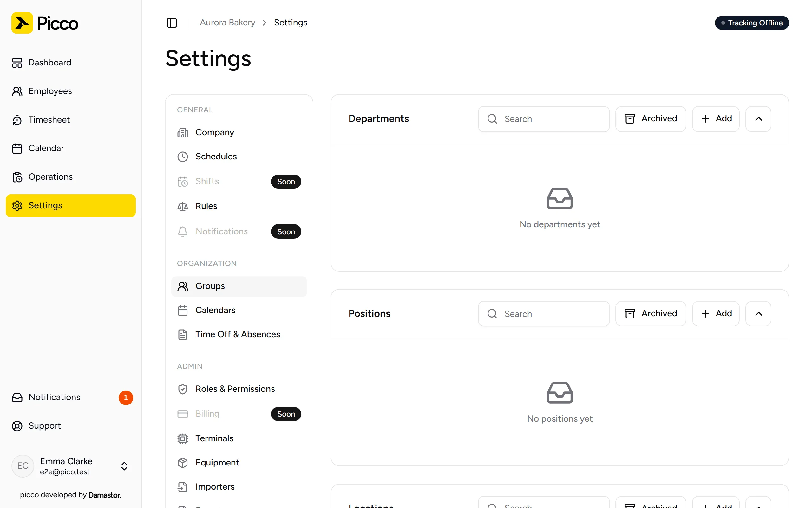Click the EC avatar
Viewport: 812px width, 508px height.
pos(23,466)
